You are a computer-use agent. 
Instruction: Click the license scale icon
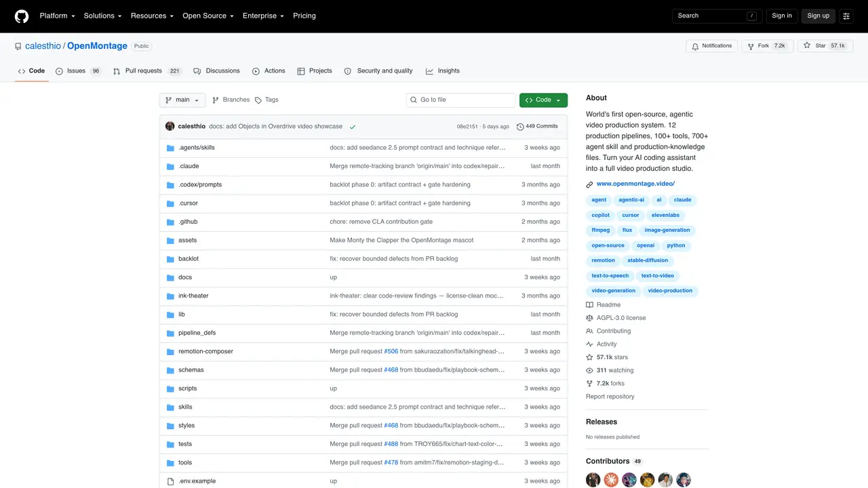(x=590, y=318)
